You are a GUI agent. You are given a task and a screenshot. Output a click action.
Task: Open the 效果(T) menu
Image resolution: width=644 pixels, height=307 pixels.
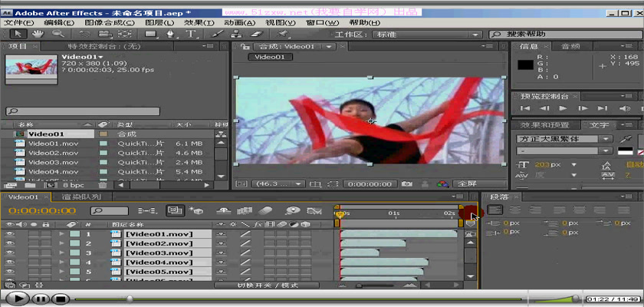(x=199, y=22)
